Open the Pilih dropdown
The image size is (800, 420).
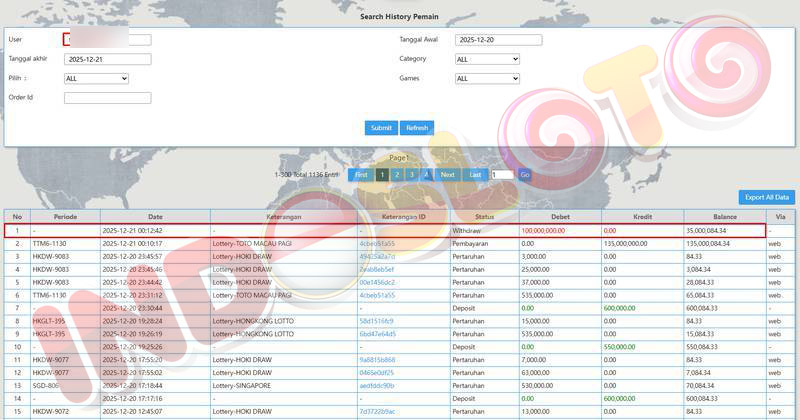click(96, 78)
